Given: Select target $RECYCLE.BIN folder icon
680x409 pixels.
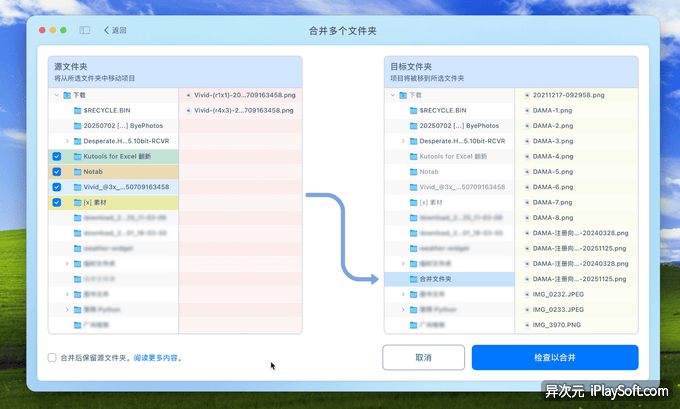Looking at the screenshot, I should 414,111.
